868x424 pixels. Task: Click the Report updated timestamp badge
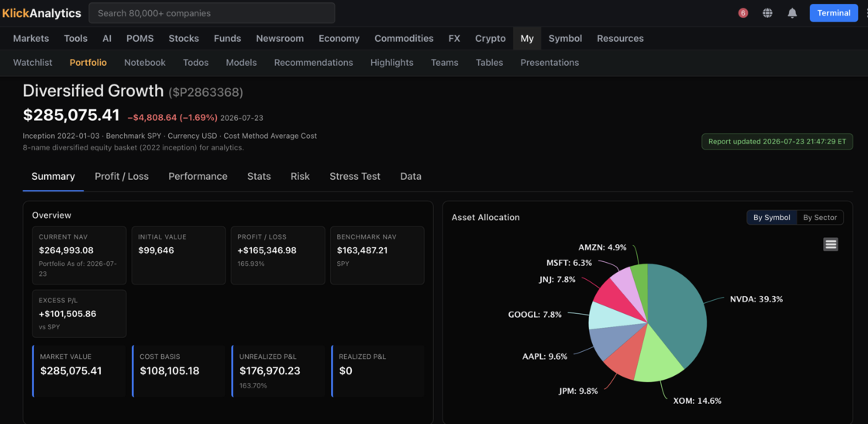(x=777, y=141)
